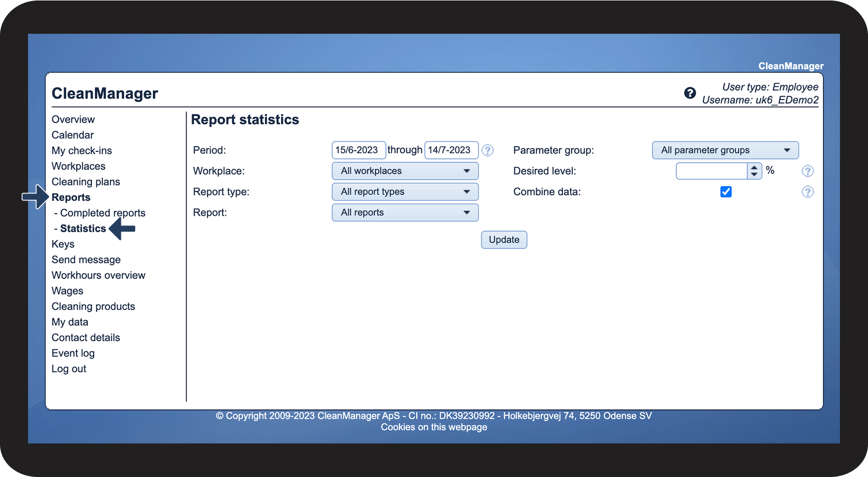Select the All parameter groups dropdown

[725, 150]
